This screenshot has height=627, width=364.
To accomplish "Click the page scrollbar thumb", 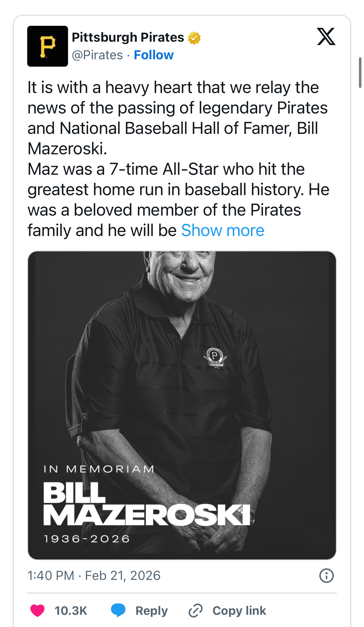I will (360, 73).
